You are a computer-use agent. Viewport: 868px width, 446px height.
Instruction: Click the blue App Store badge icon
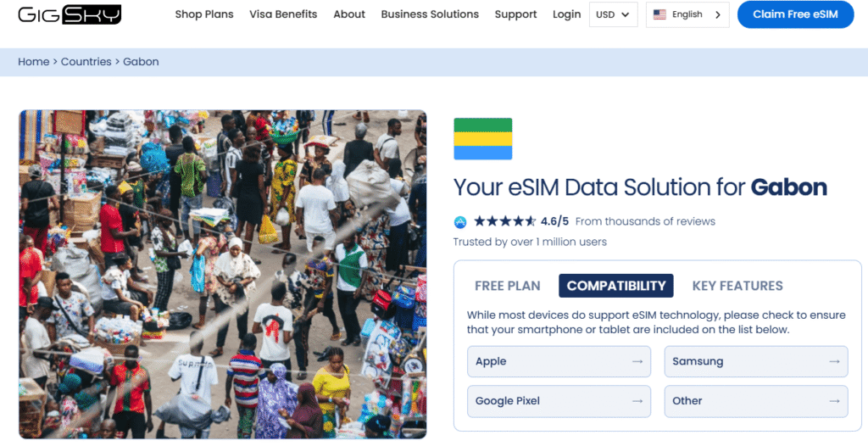point(460,222)
